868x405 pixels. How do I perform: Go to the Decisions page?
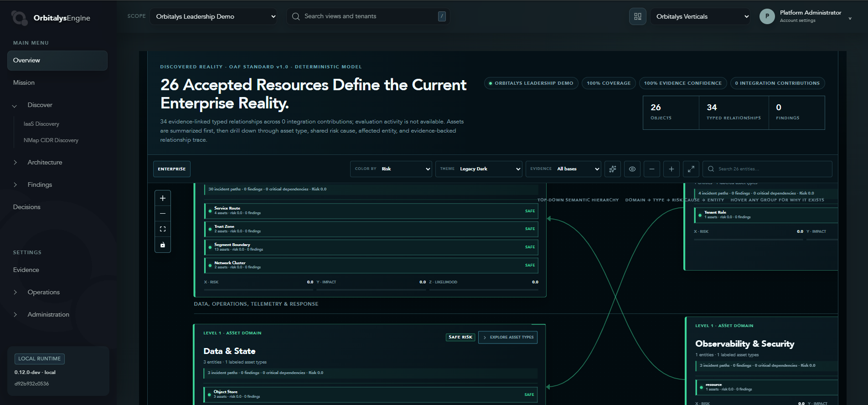point(27,207)
